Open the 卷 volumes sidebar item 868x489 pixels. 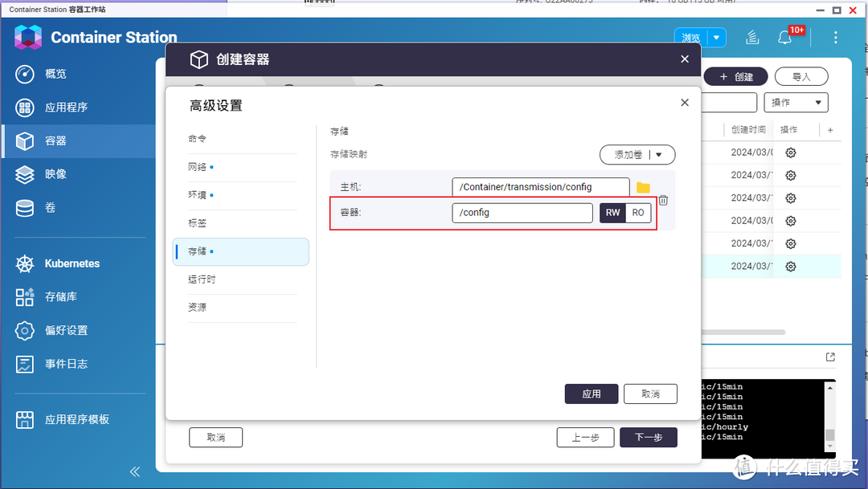tap(77, 208)
